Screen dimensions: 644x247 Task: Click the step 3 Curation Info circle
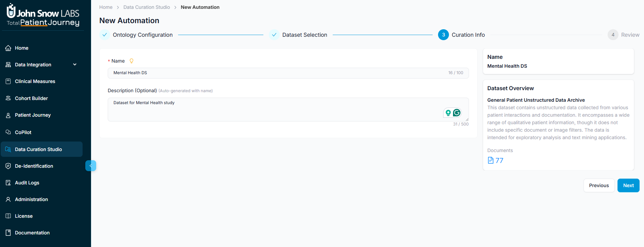click(x=443, y=35)
